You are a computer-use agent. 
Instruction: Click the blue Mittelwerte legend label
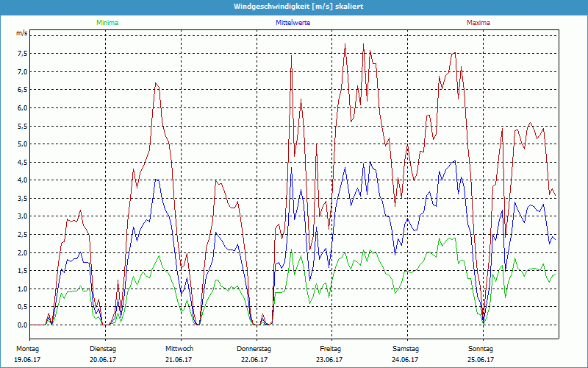293,23
